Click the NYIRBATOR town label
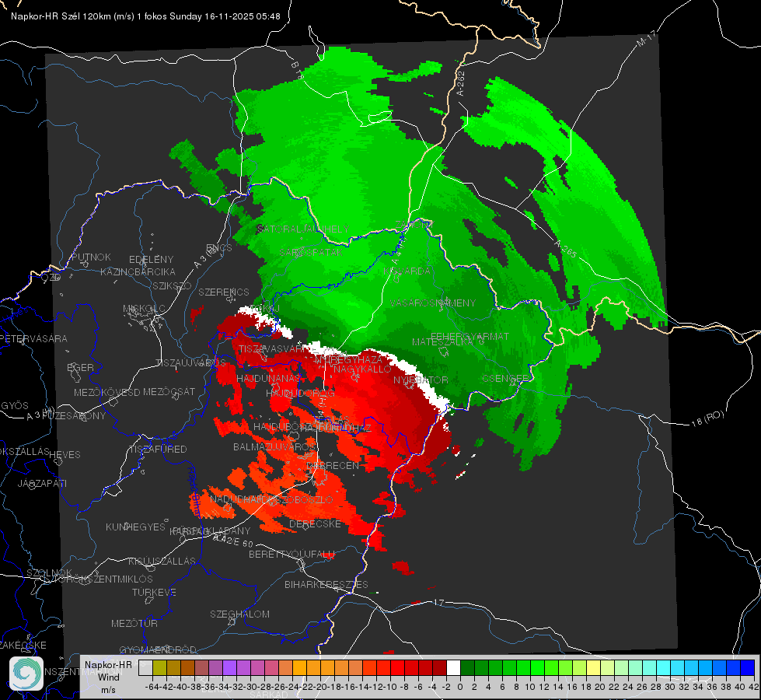 (x=421, y=380)
